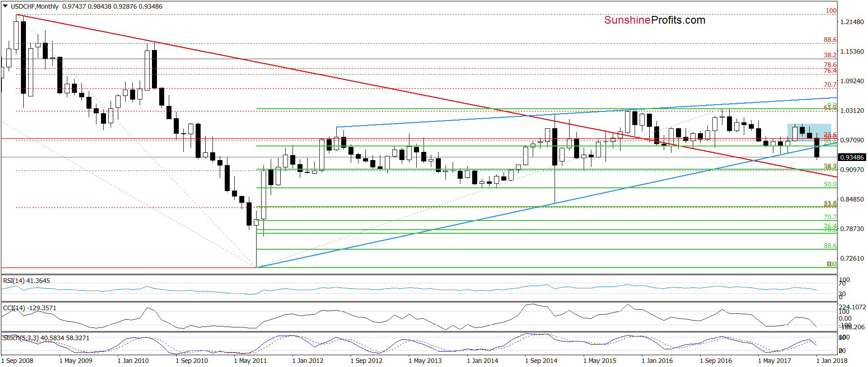Click the 1.09240 price axis label
868x367 pixels.
[x=852, y=81]
